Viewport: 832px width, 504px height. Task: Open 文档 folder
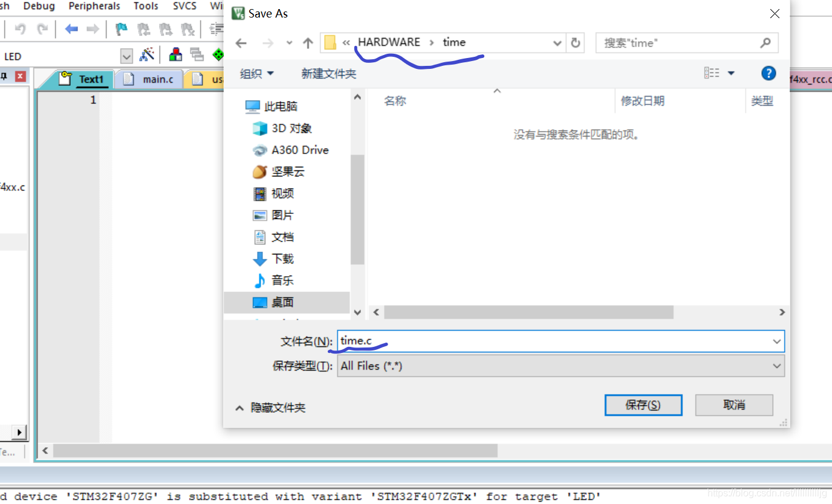click(273, 237)
